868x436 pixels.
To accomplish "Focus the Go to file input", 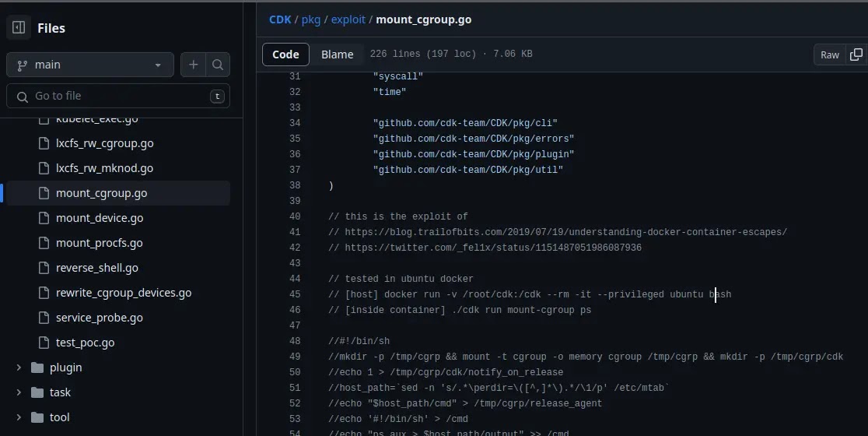I will [118, 96].
